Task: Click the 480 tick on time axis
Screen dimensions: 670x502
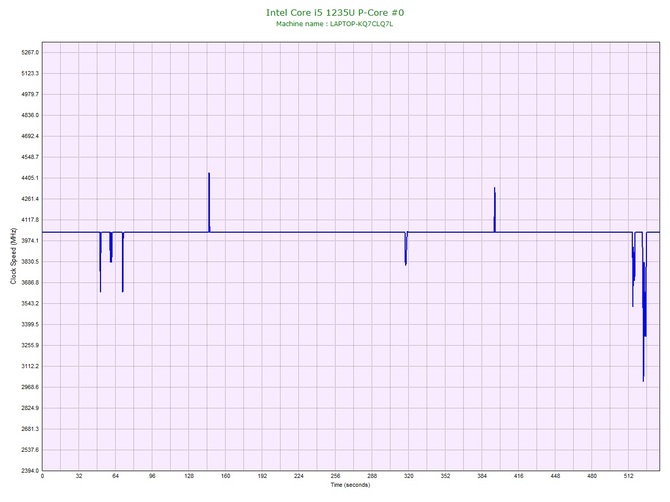Action: pyautogui.click(x=592, y=476)
